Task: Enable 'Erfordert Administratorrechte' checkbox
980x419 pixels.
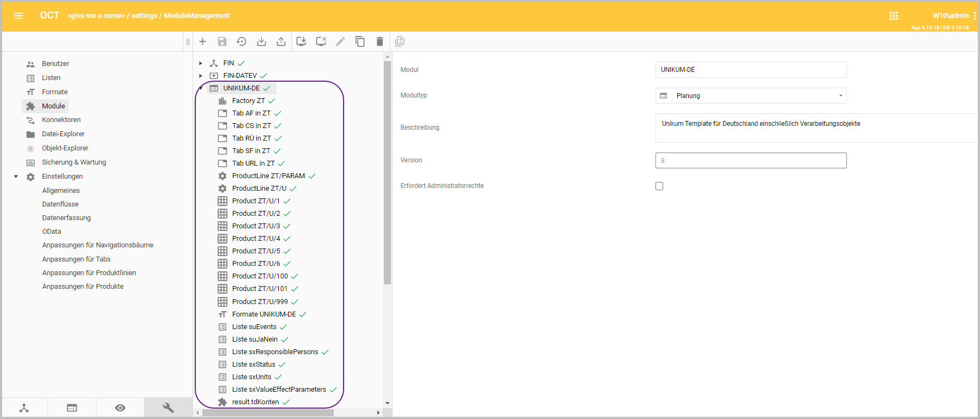Action: [659, 186]
